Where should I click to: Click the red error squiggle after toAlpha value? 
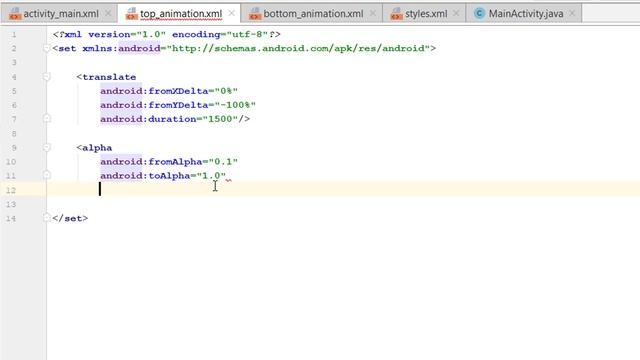(229, 180)
